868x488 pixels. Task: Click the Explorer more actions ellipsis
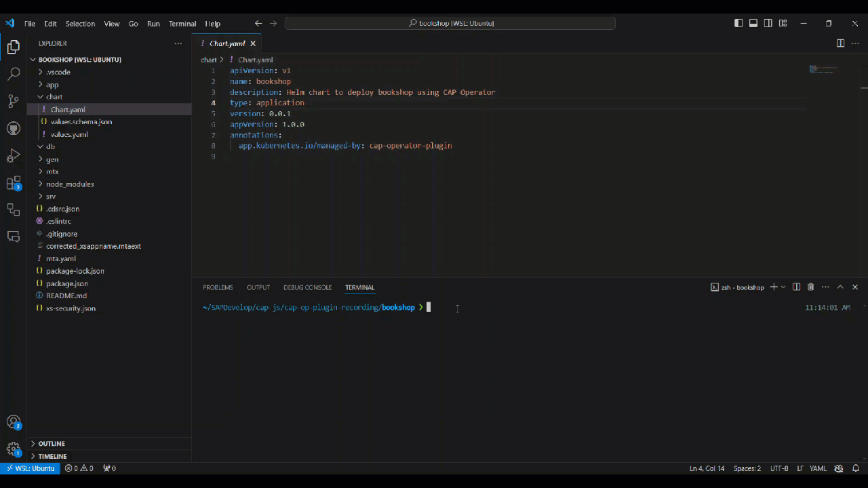178,43
